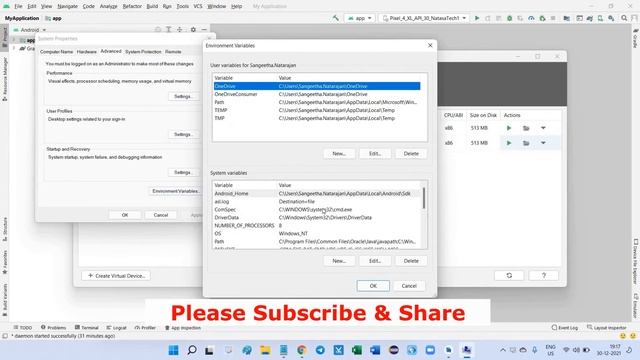Open SDK Manager toolbar icon

coord(611,18)
